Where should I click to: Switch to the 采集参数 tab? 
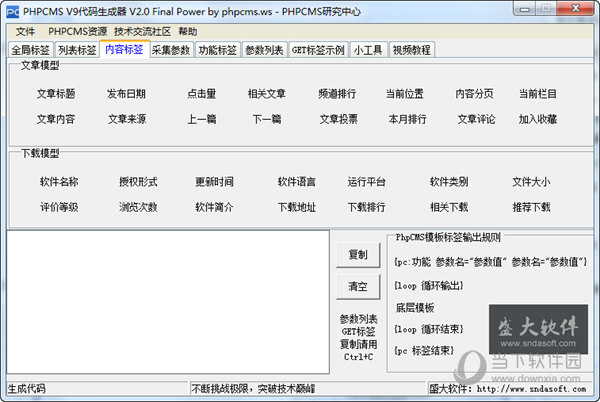tap(171, 50)
